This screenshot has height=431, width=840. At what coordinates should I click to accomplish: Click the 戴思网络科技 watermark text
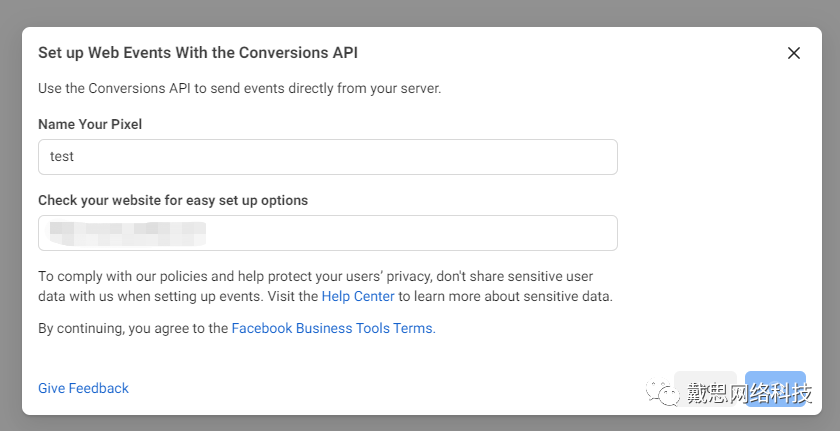click(x=749, y=393)
